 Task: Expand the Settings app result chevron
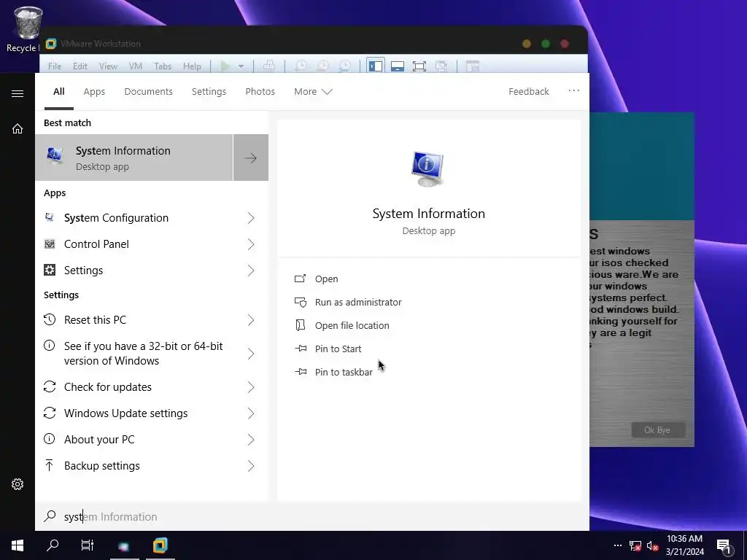(x=251, y=271)
